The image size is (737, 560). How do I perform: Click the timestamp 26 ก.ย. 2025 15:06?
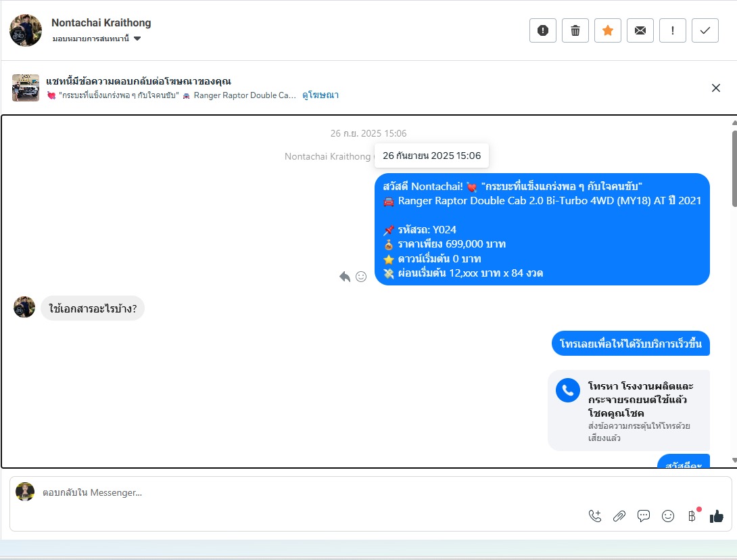(368, 133)
